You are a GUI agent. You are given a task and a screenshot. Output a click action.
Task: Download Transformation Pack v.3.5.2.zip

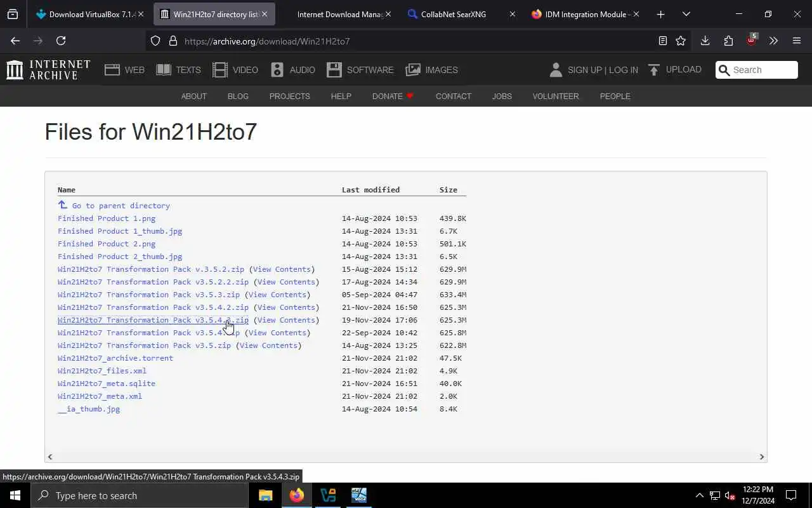tap(151, 269)
